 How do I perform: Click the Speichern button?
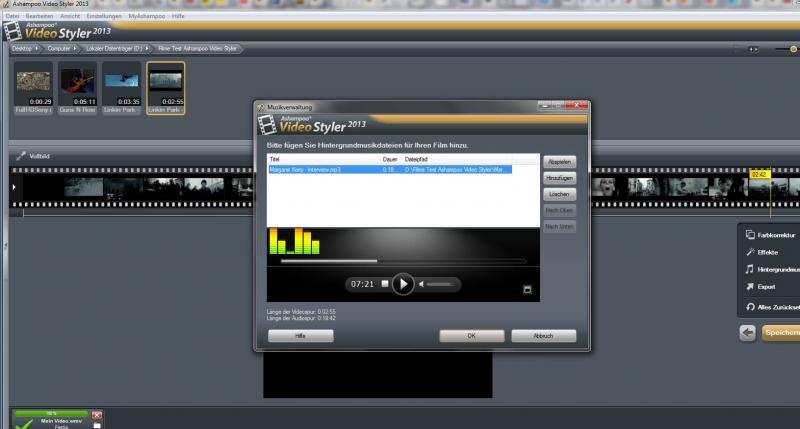tap(781, 333)
